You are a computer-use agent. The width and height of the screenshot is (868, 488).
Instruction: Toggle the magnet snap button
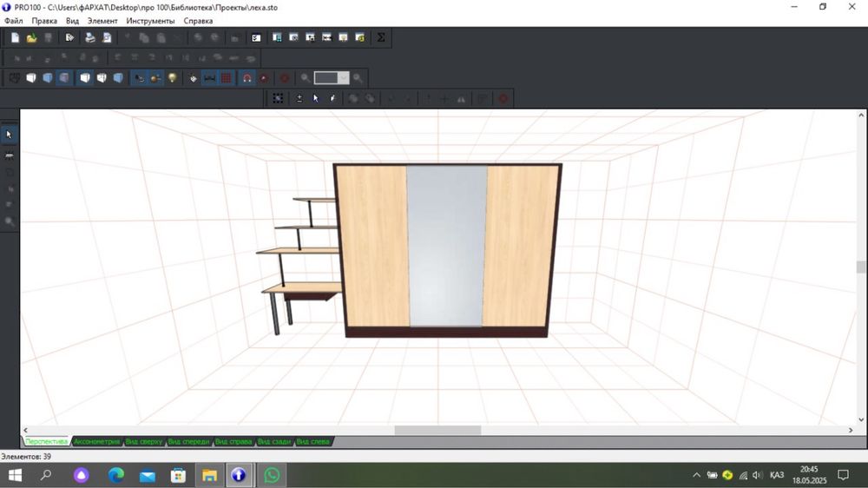coord(247,78)
